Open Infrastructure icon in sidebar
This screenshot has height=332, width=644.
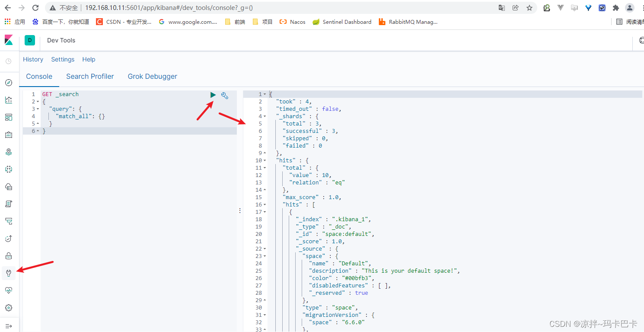[9, 187]
